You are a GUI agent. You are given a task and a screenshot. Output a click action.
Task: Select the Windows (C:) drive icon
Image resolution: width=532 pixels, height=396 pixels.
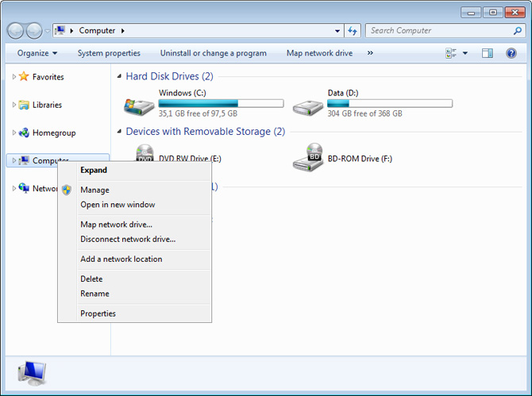coord(139,106)
